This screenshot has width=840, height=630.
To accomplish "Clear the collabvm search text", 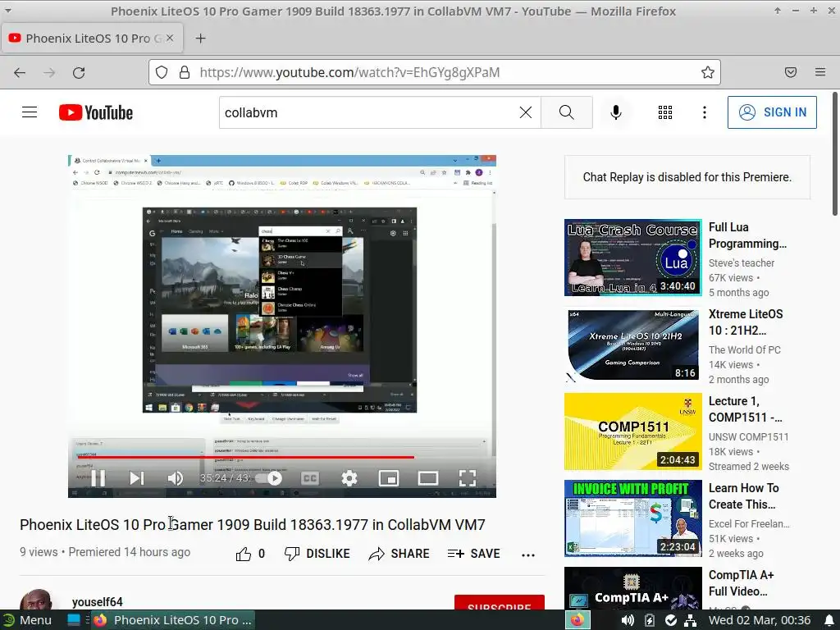I will tap(526, 112).
